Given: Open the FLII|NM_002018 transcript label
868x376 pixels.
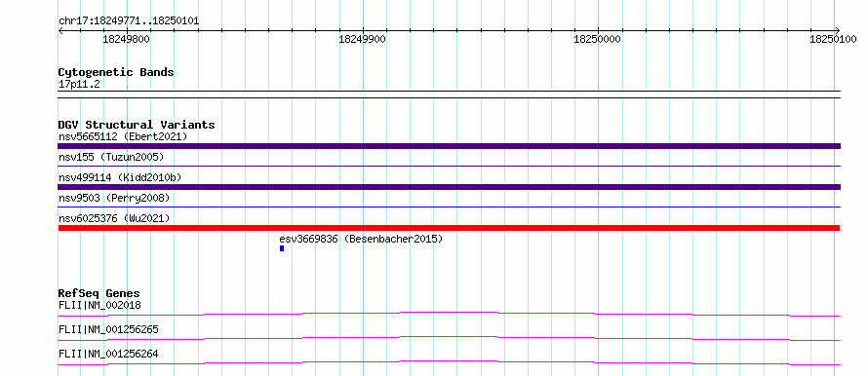Looking at the screenshot, I should coord(99,305).
